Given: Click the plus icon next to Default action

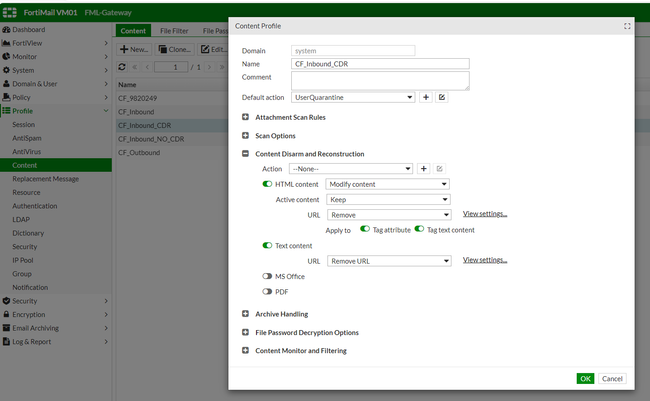Looking at the screenshot, I should coord(426,97).
